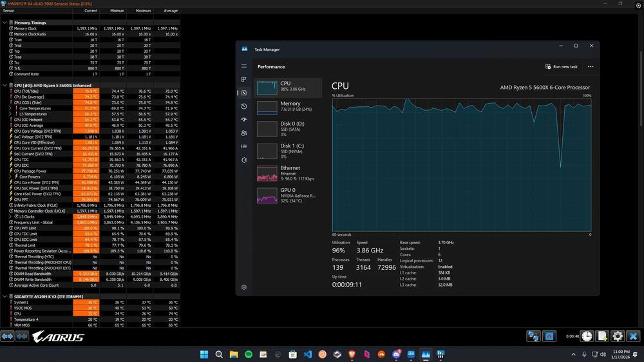Select the DRAM Read Bandwidth row

(90, 274)
